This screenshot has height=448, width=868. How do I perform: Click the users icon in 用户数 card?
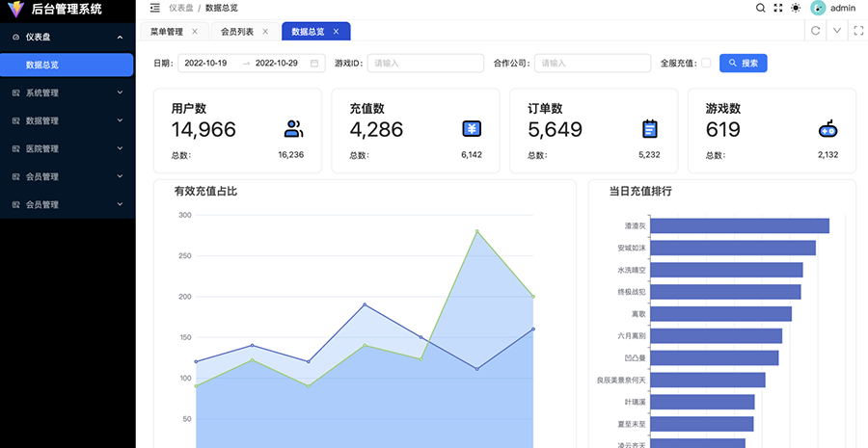click(293, 129)
